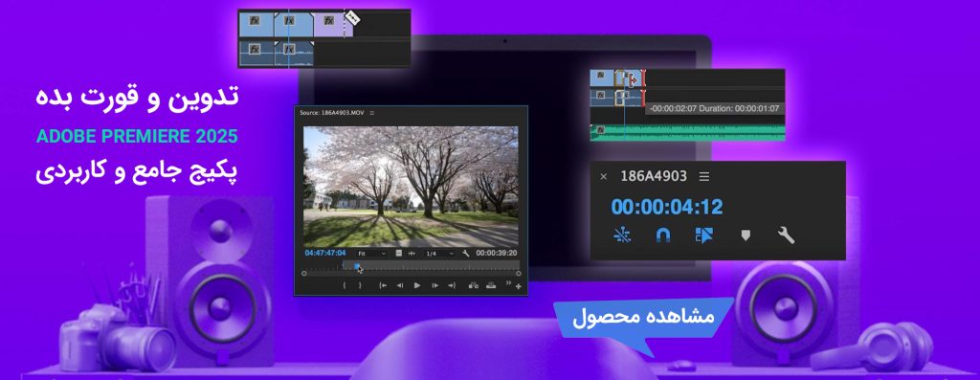The height and width of the screenshot is (380, 980).
Task: Click the Source: 186A4903.MOV panel title
Action: click(x=332, y=113)
